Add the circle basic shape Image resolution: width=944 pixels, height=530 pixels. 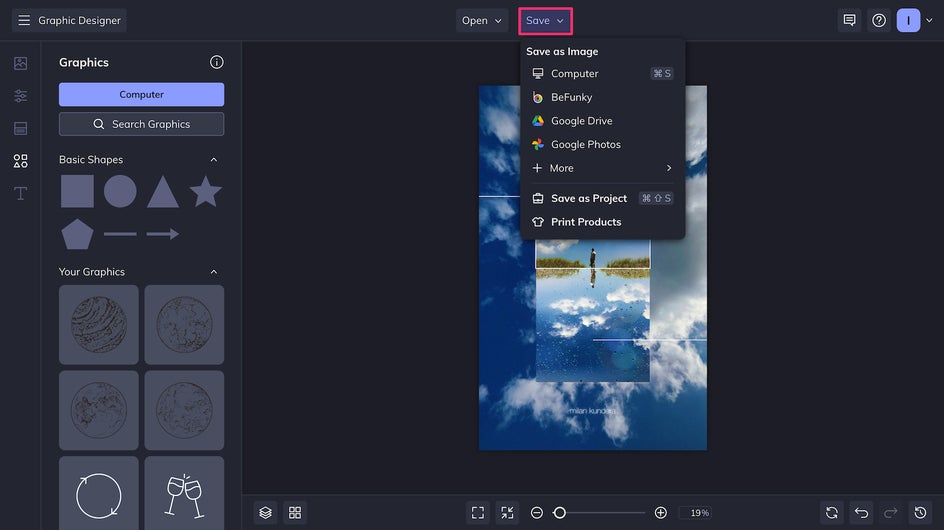click(120, 192)
